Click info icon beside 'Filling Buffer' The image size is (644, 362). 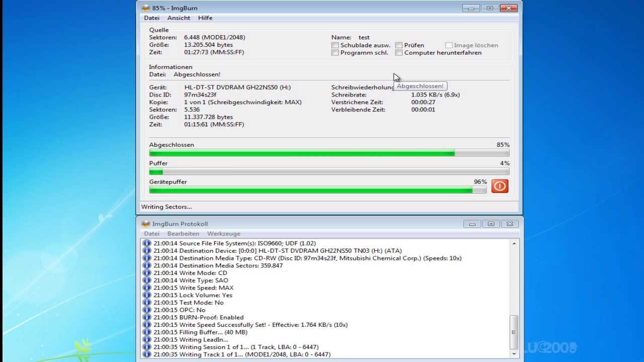point(147,332)
